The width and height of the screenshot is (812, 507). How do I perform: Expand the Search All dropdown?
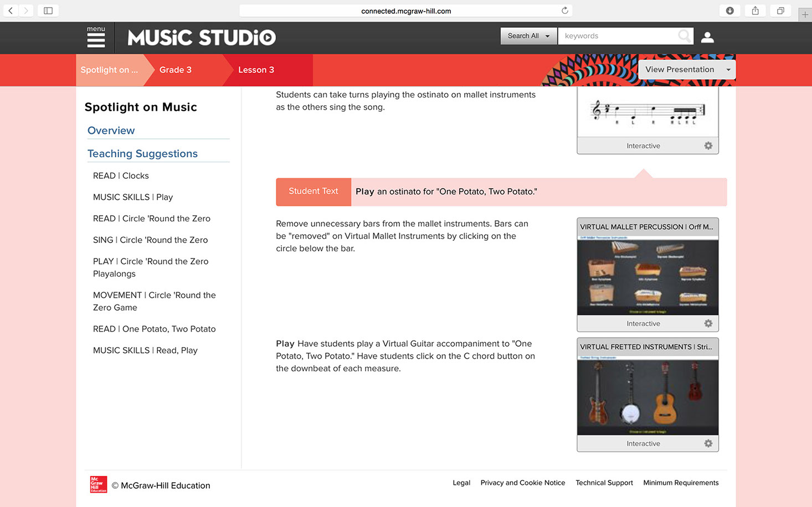click(x=528, y=36)
